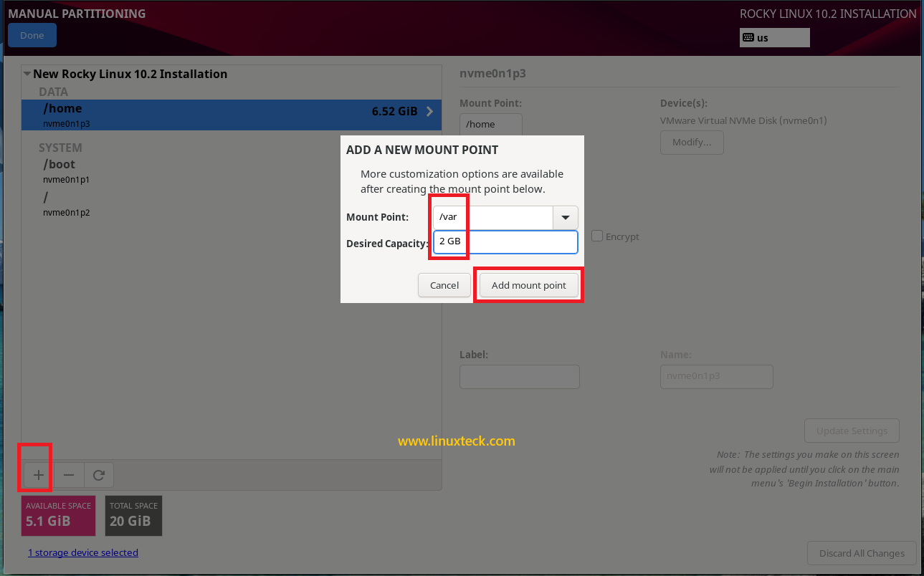Select the /home partition row
The image size is (924, 576).
[x=232, y=115]
